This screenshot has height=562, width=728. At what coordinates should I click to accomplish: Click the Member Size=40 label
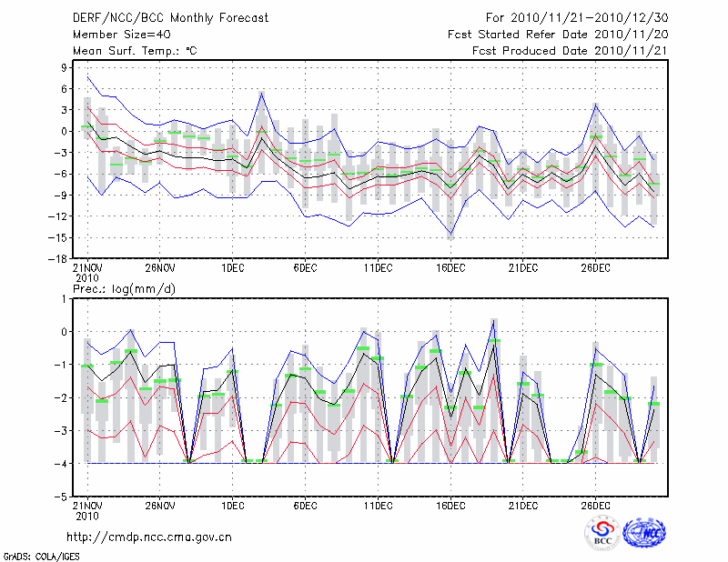[115, 35]
